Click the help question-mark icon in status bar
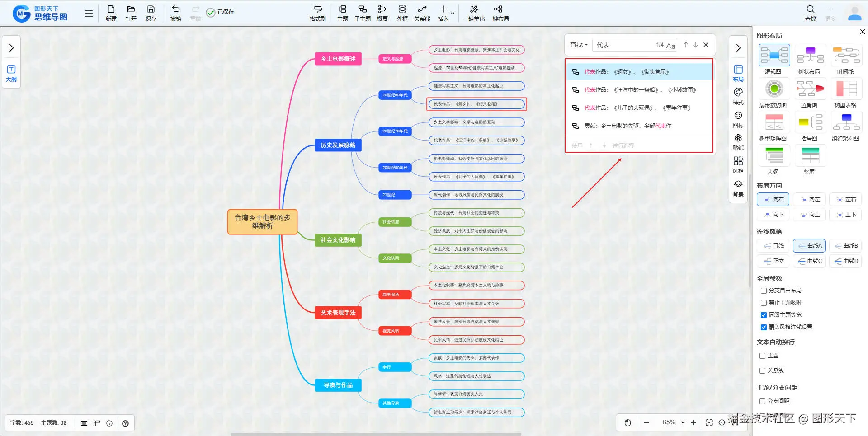The width and height of the screenshot is (868, 436). coord(125,423)
